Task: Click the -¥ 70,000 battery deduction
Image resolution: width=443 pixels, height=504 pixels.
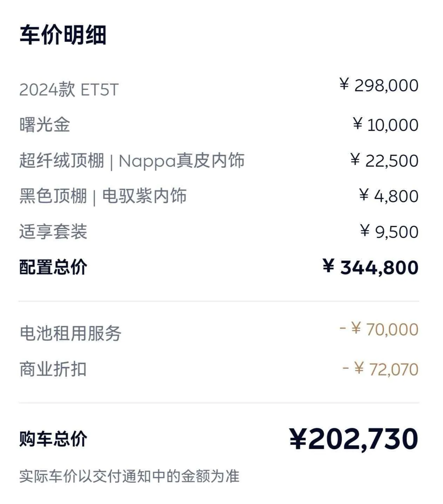Action: pyautogui.click(x=379, y=329)
